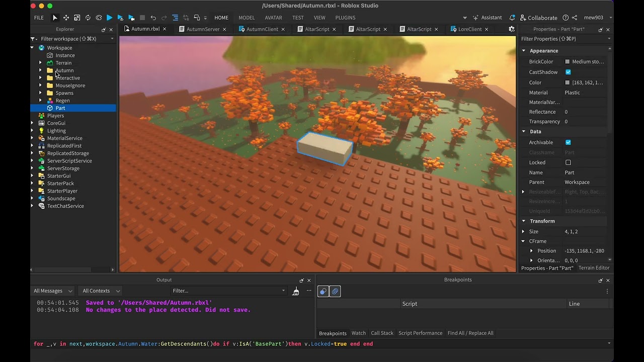Collapse the Appearance properties section
The height and width of the screenshot is (362, 644).
[x=523, y=51]
